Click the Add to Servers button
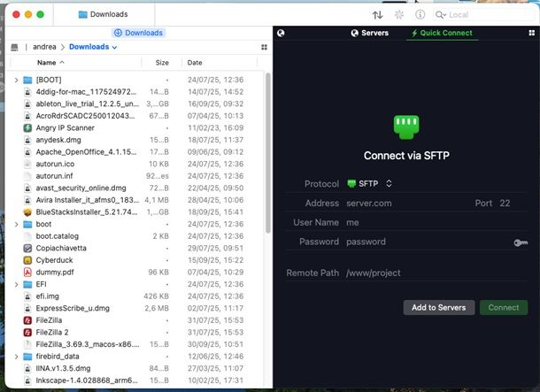 (437, 307)
